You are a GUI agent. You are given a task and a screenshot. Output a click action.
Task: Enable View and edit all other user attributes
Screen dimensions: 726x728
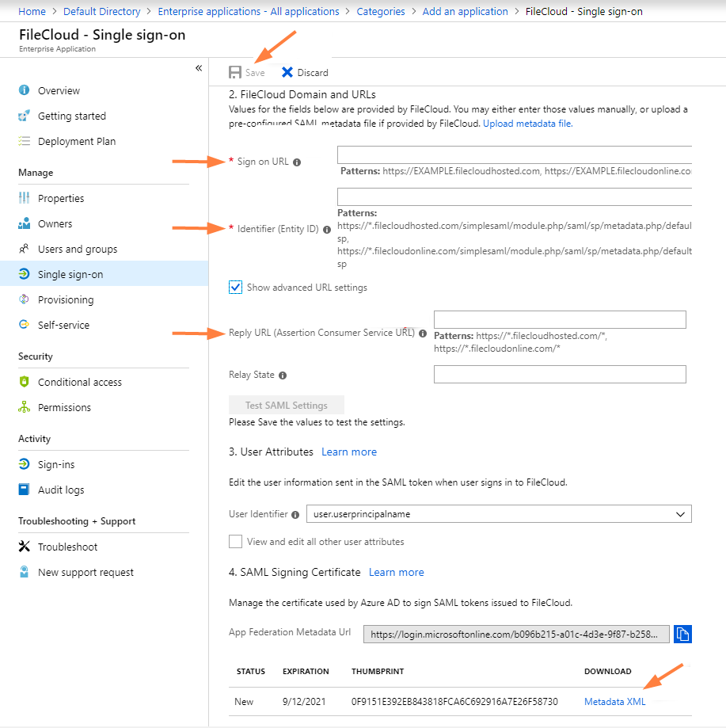click(235, 541)
